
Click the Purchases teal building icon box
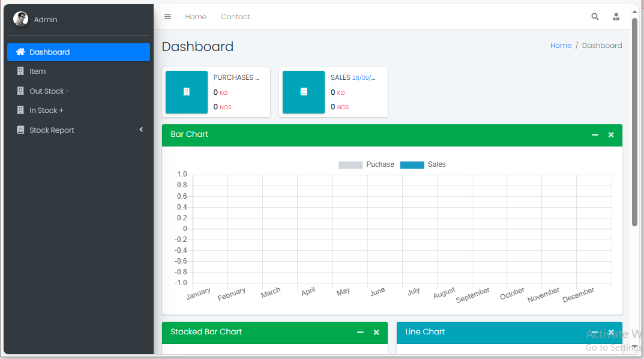(186, 92)
